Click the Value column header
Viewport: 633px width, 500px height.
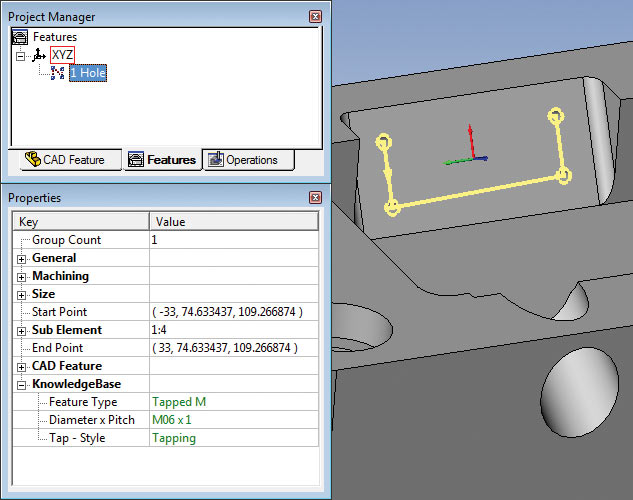coord(234,221)
